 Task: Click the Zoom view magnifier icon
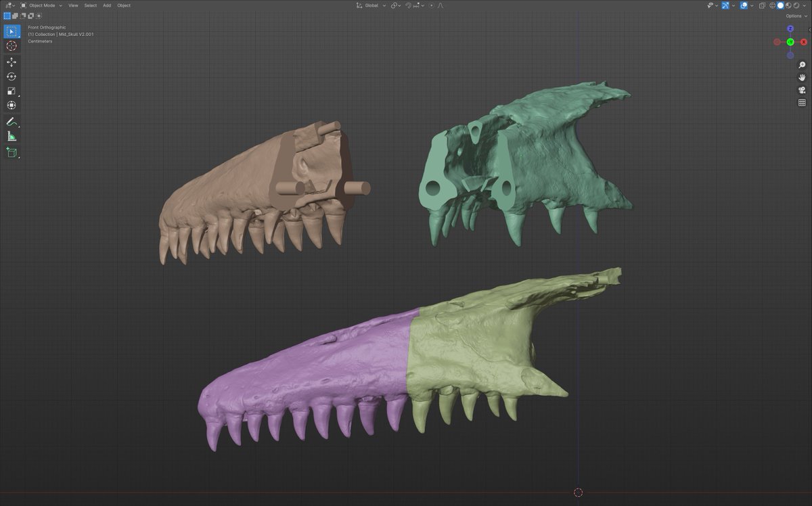[802, 65]
